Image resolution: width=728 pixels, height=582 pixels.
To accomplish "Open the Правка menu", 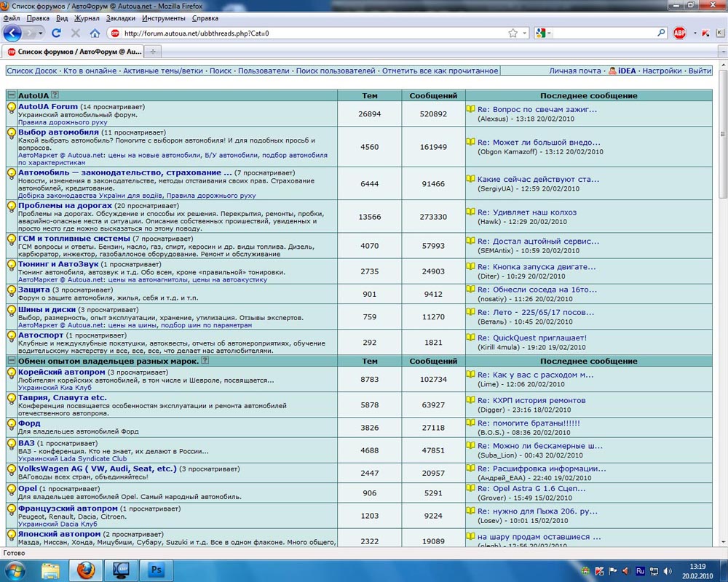I will click(x=38, y=18).
